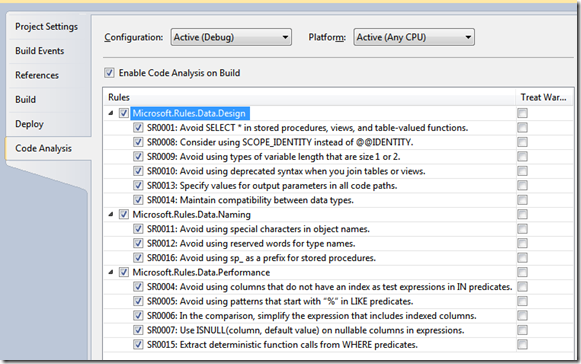Open the Project Settings tab
Image resolution: width=581 pixels, height=364 pixels.
[x=46, y=27]
